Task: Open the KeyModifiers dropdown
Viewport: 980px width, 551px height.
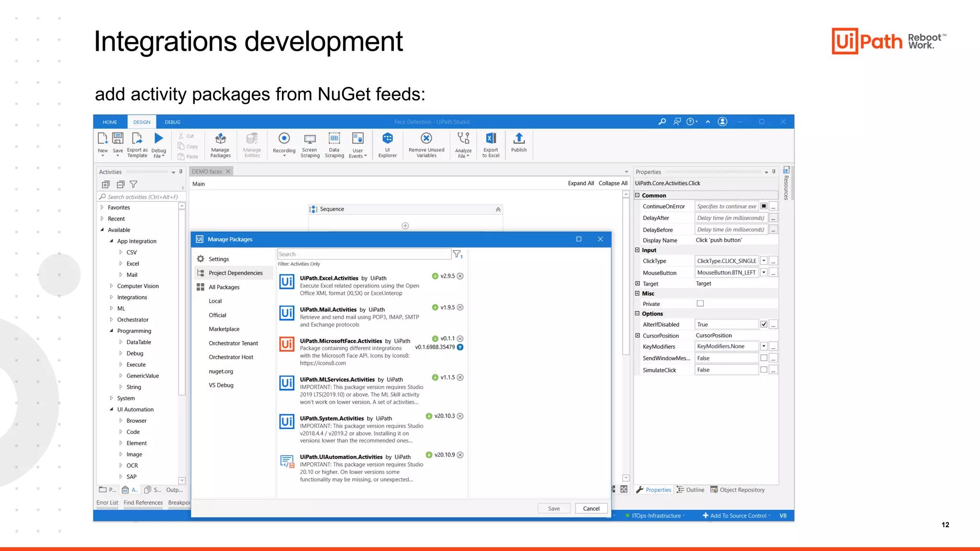Action: click(x=764, y=346)
